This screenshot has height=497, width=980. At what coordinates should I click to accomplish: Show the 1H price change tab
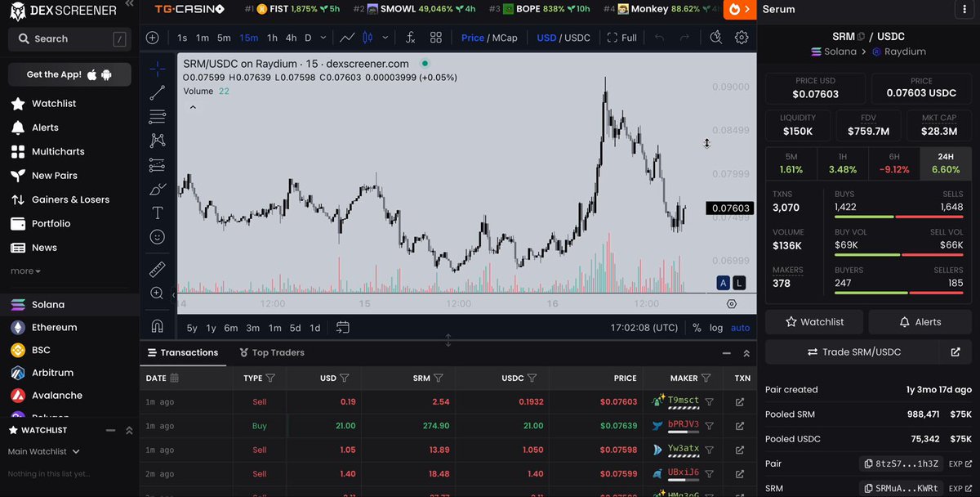point(843,163)
